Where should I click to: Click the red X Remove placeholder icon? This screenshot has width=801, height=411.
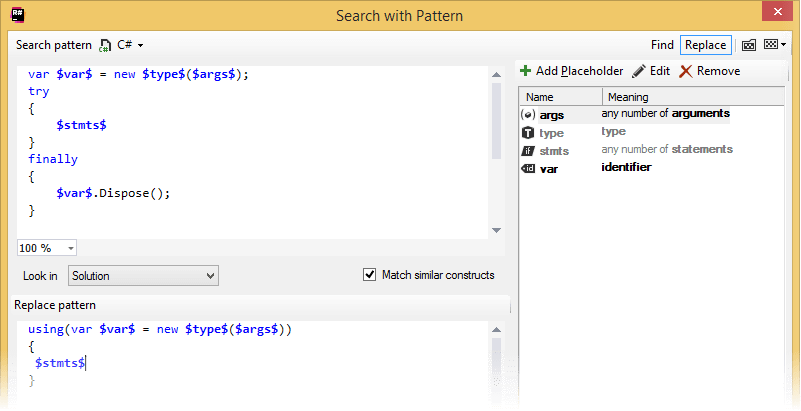point(685,71)
